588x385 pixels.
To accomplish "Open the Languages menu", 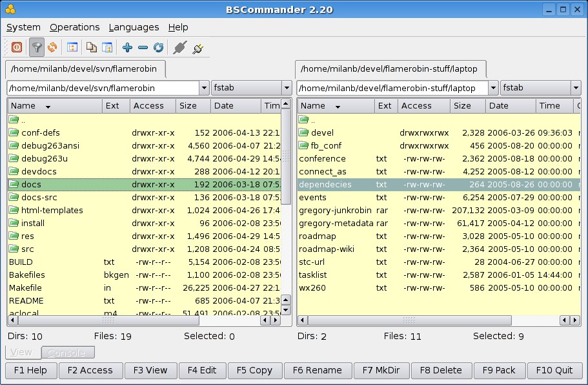I will pyautogui.click(x=134, y=27).
